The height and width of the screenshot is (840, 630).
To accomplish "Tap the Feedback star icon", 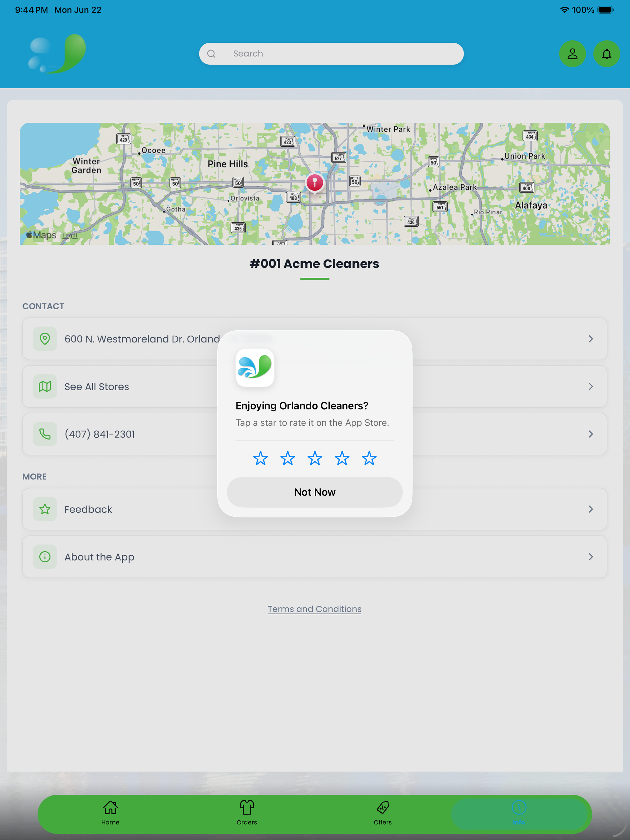I will coord(45,509).
